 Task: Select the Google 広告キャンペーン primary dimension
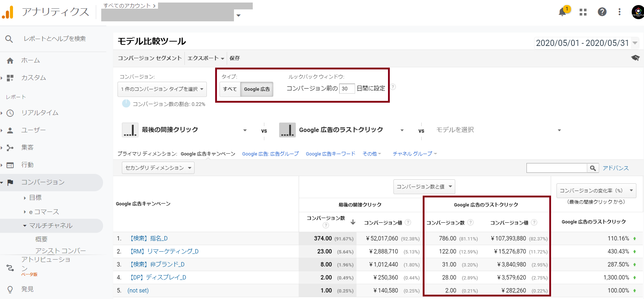pyautogui.click(x=208, y=154)
